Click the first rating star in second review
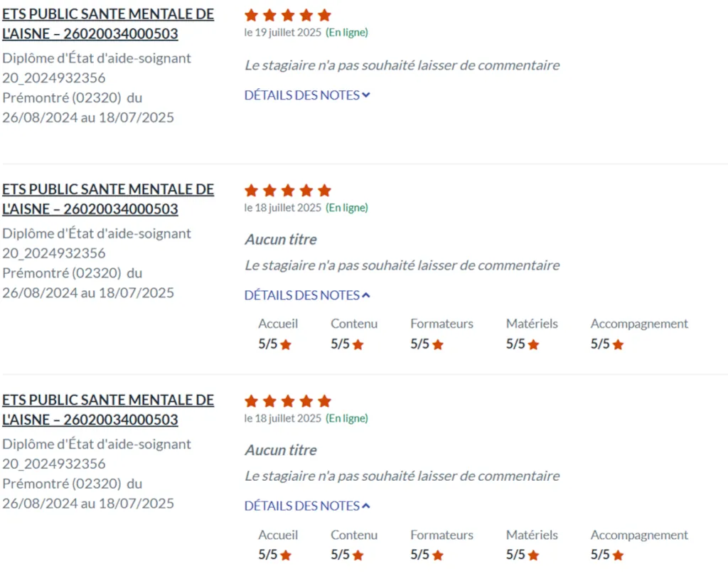Screen dimensions: 728x574 (251, 191)
